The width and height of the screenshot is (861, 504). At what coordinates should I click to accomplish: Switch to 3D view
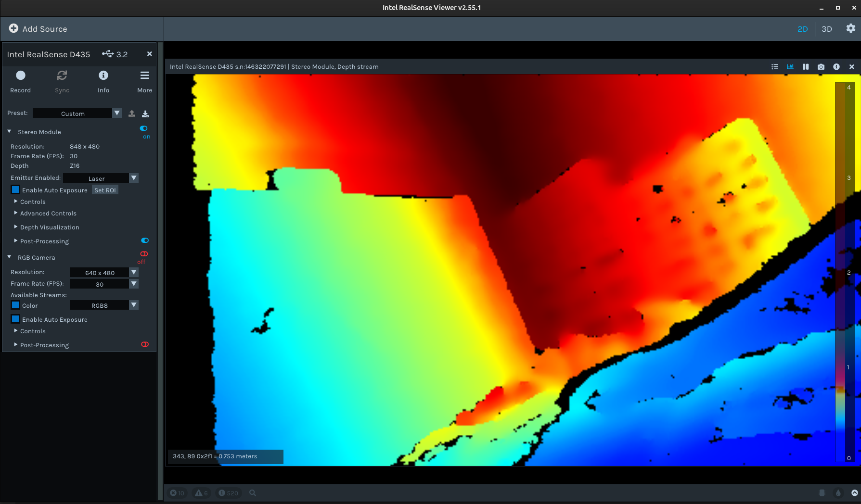coord(827,29)
